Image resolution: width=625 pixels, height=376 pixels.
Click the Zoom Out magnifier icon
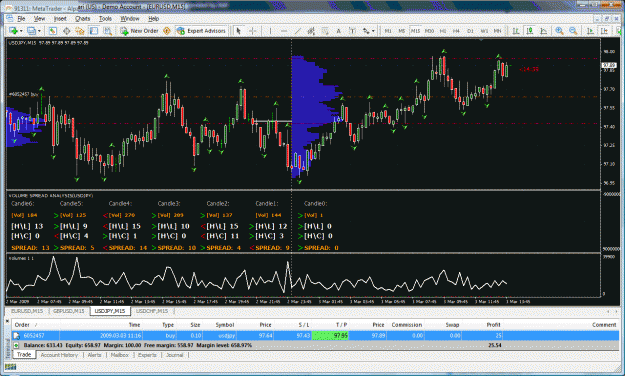pyautogui.click(x=573, y=31)
